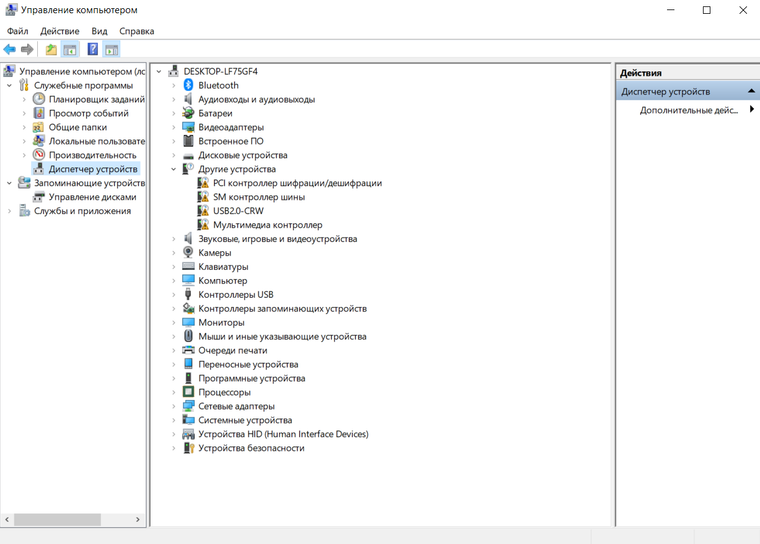This screenshot has width=760, height=544.
Task: Click the Сетевые адаптеры network icon
Action: [188, 406]
